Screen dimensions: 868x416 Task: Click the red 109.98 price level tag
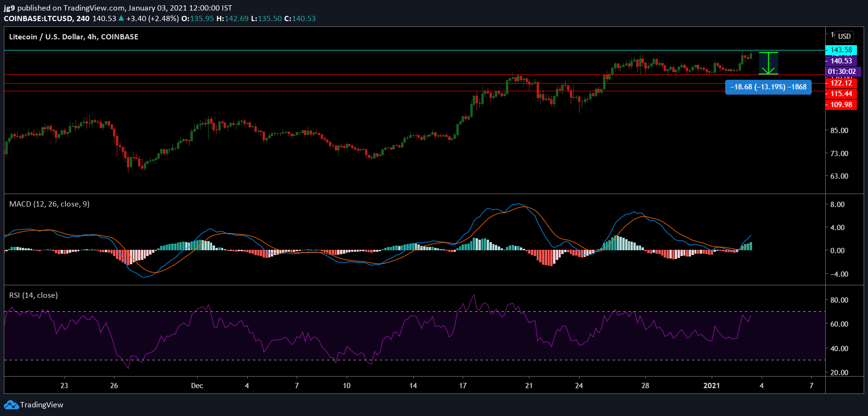(x=841, y=105)
